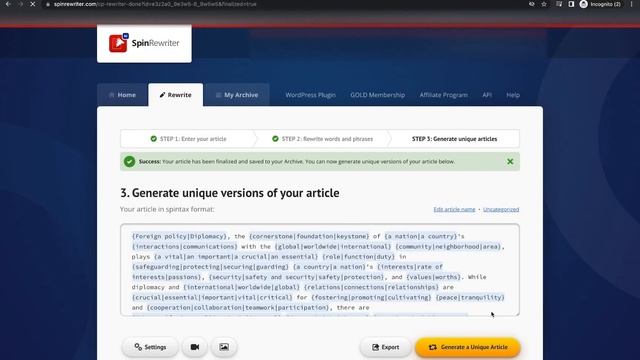The image size is (640, 360).
Task: Click the video camera icon button
Action: click(x=195, y=347)
